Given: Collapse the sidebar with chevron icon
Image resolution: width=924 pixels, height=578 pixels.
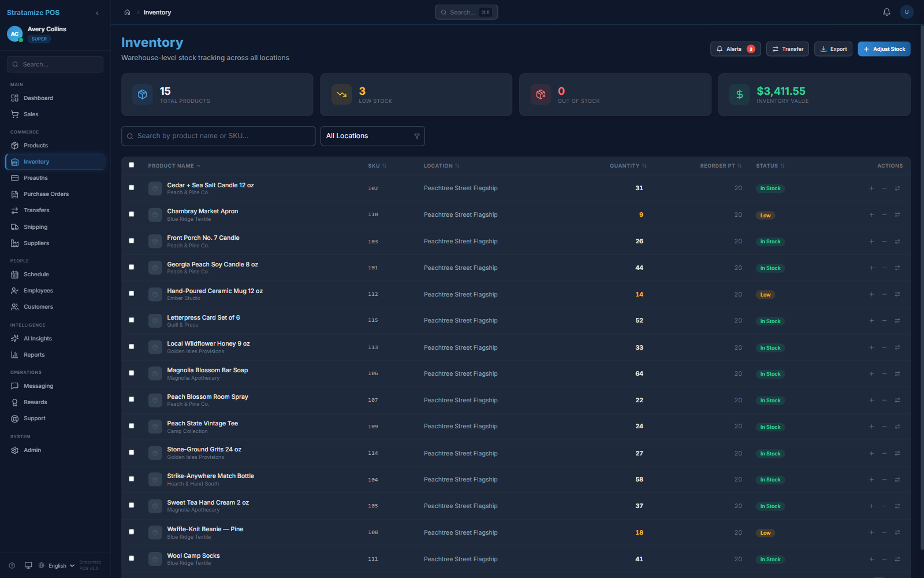Looking at the screenshot, I should [x=97, y=13].
